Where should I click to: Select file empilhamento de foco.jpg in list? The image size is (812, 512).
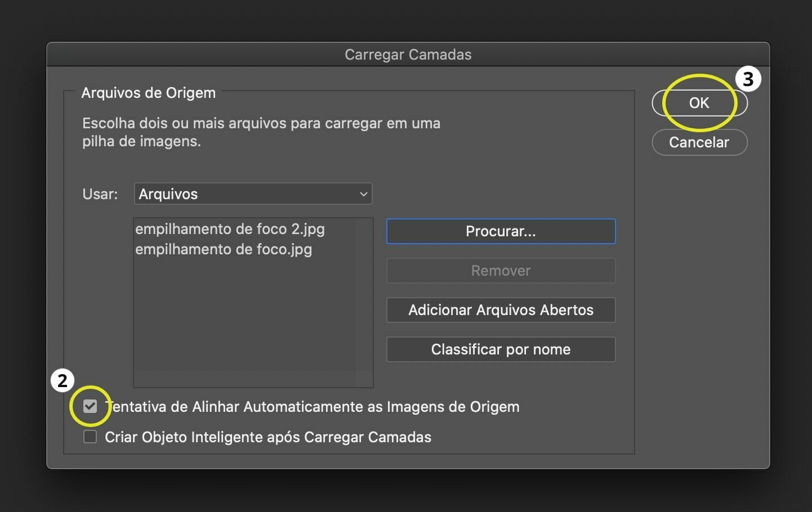pyautogui.click(x=224, y=249)
